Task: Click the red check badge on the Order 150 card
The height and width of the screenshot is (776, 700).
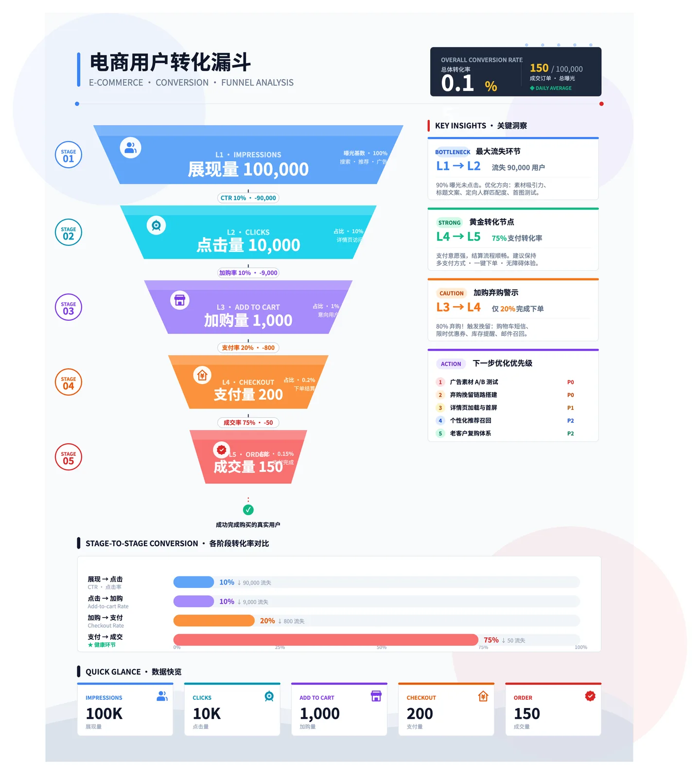Action: click(590, 696)
